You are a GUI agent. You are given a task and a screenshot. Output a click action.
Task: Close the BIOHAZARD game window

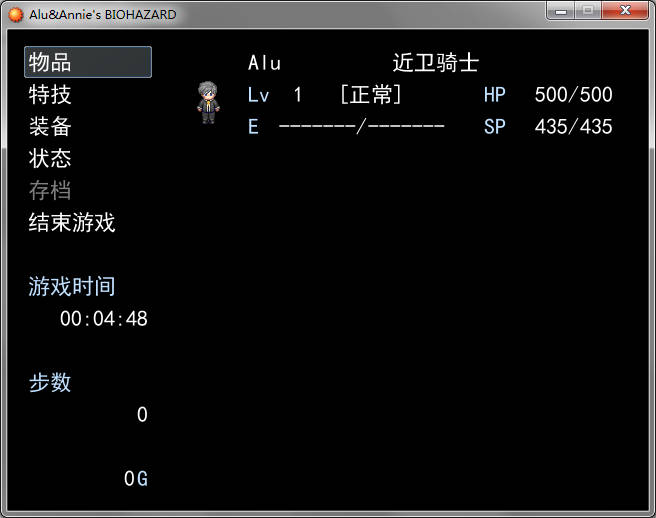pos(625,10)
